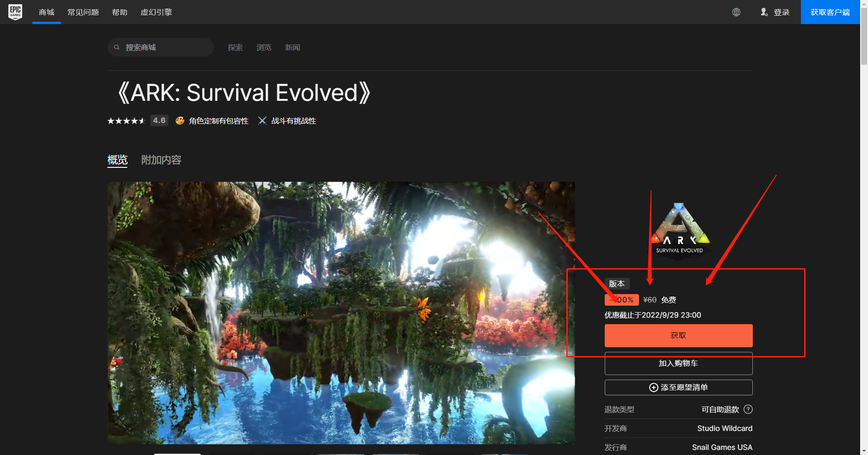Click the login user icon
Screen dimensions: 868x455
(764, 12)
